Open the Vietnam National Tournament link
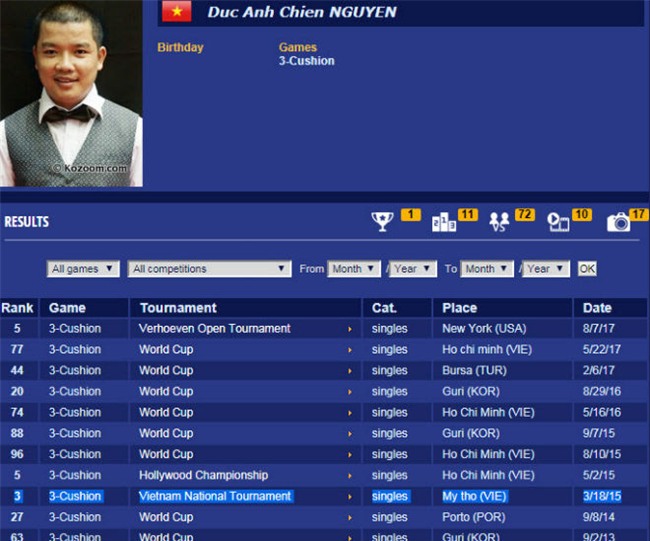The image size is (650, 541). pyautogui.click(x=215, y=496)
